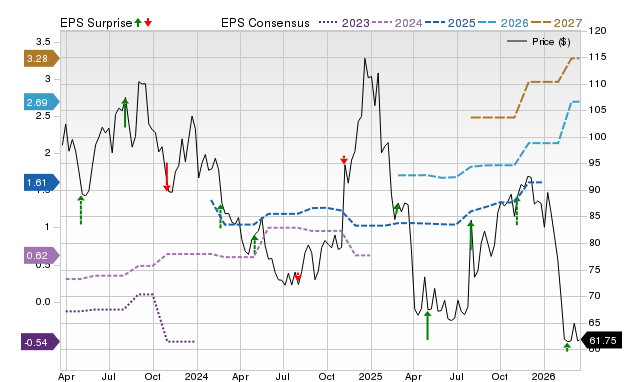Click the 95 price axis label
This screenshot has width=640, height=382.
(595, 163)
